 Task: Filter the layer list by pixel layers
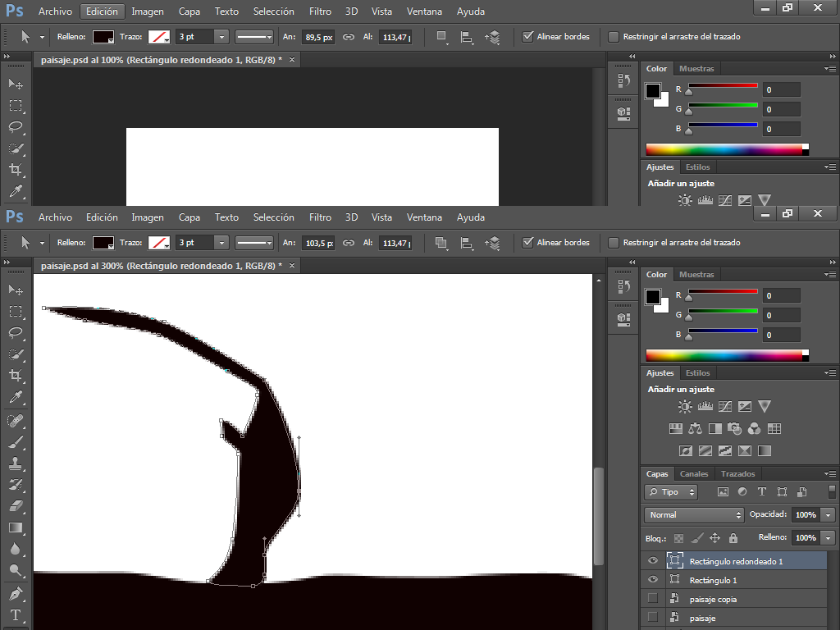point(723,492)
